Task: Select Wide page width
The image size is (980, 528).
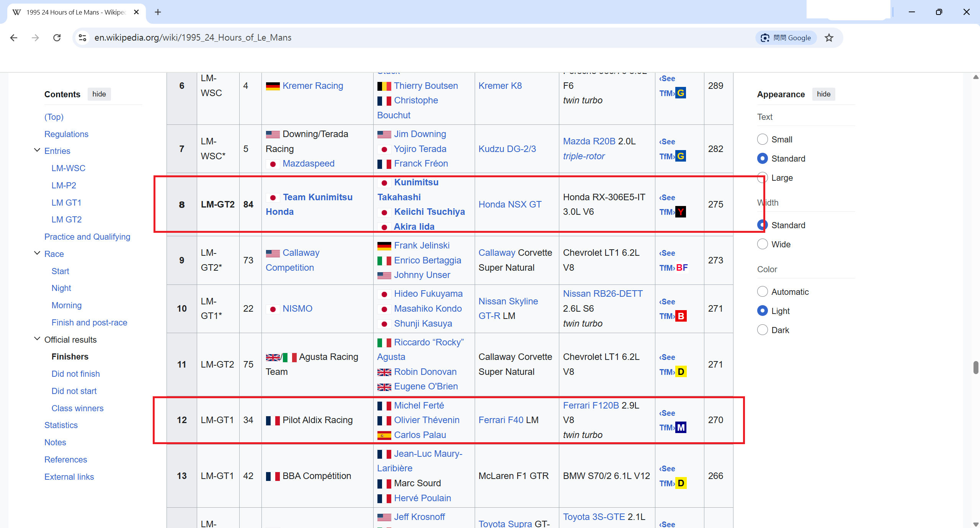Action: (763, 244)
